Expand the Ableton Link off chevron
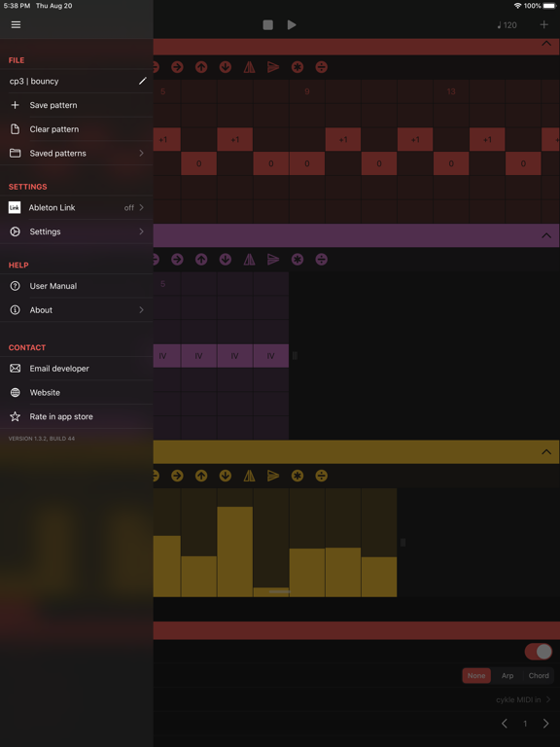 141,208
